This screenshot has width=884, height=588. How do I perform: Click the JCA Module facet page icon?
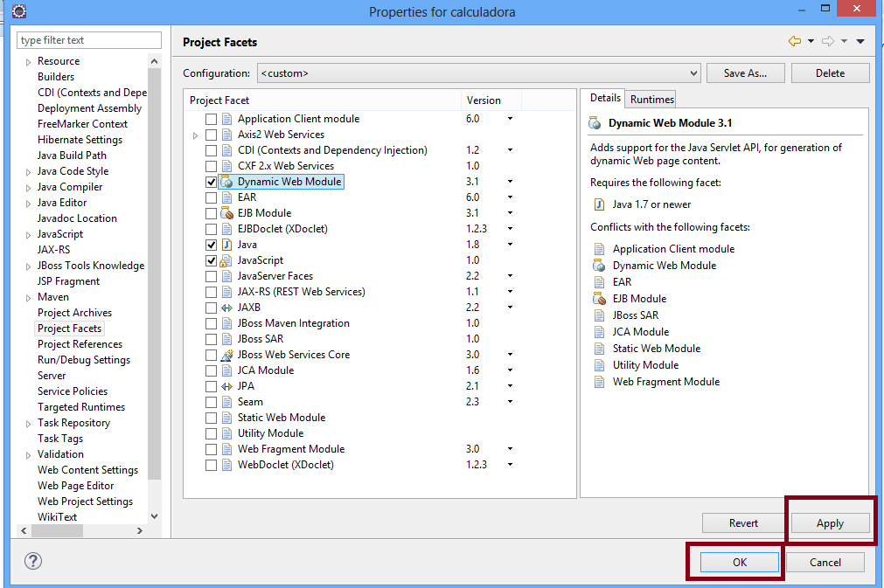(x=226, y=370)
